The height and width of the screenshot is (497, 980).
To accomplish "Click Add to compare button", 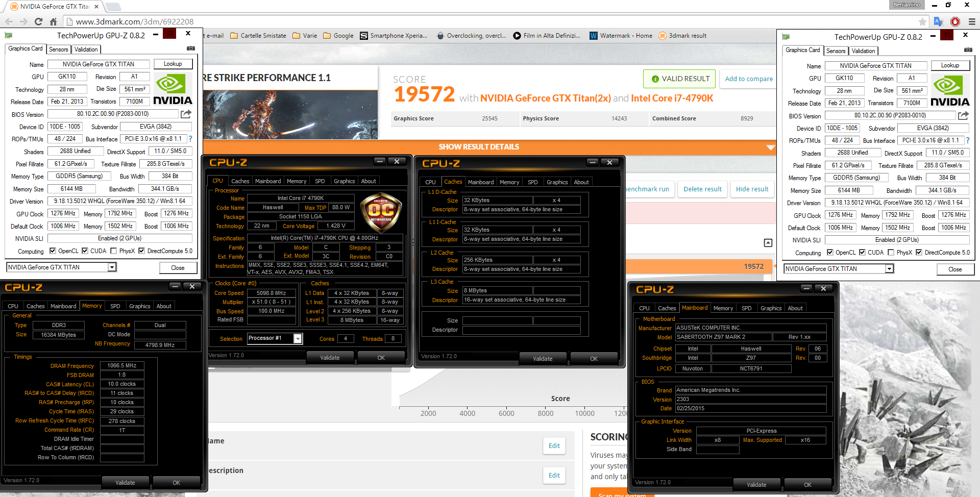I will click(749, 79).
